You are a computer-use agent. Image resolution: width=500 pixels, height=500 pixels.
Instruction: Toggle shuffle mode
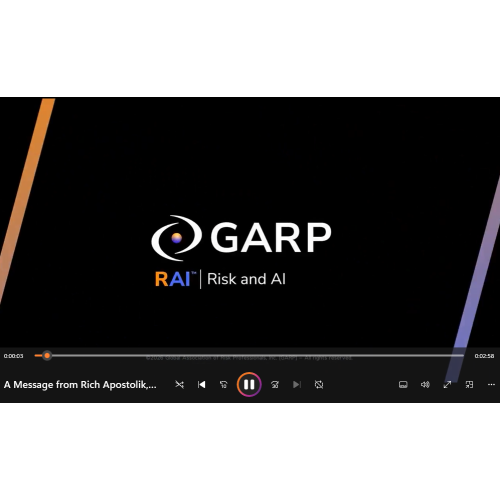(x=179, y=384)
